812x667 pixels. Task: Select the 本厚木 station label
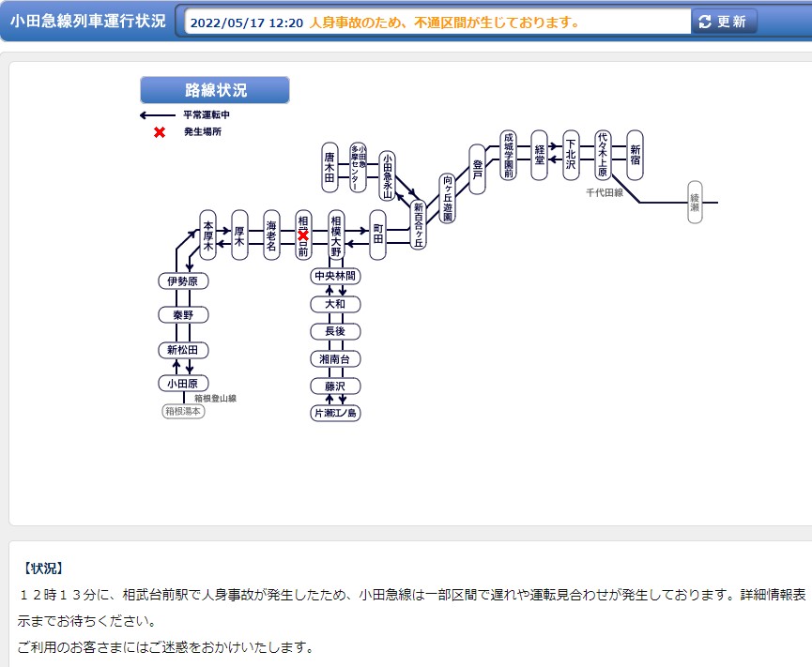click(x=207, y=235)
